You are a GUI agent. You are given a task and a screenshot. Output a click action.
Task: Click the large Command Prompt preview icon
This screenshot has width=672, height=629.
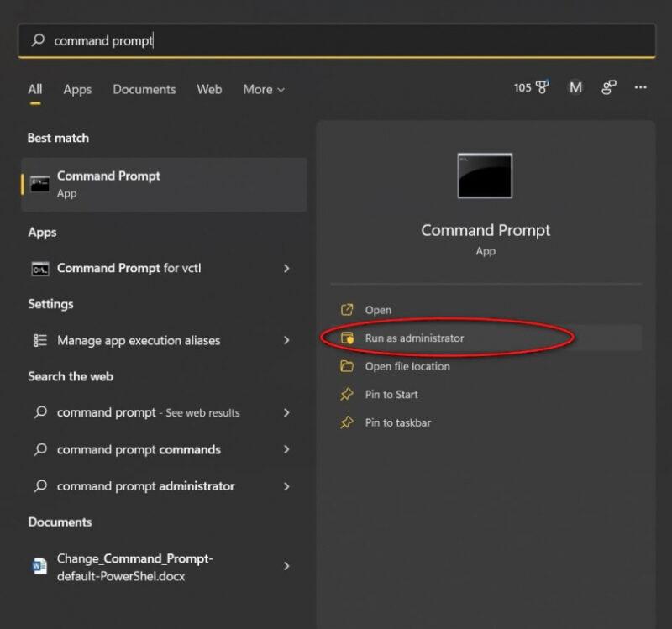click(485, 176)
